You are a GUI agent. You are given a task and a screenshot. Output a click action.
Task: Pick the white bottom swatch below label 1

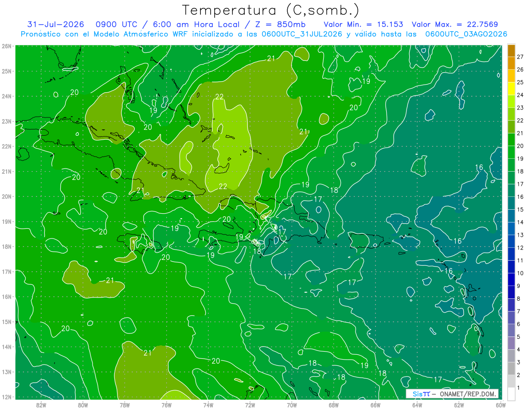point(511,394)
